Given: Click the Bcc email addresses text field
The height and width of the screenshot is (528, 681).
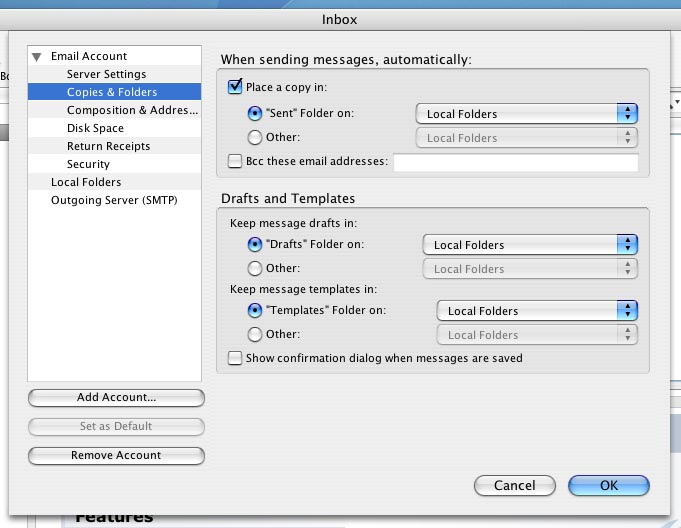Looking at the screenshot, I should coord(516,162).
